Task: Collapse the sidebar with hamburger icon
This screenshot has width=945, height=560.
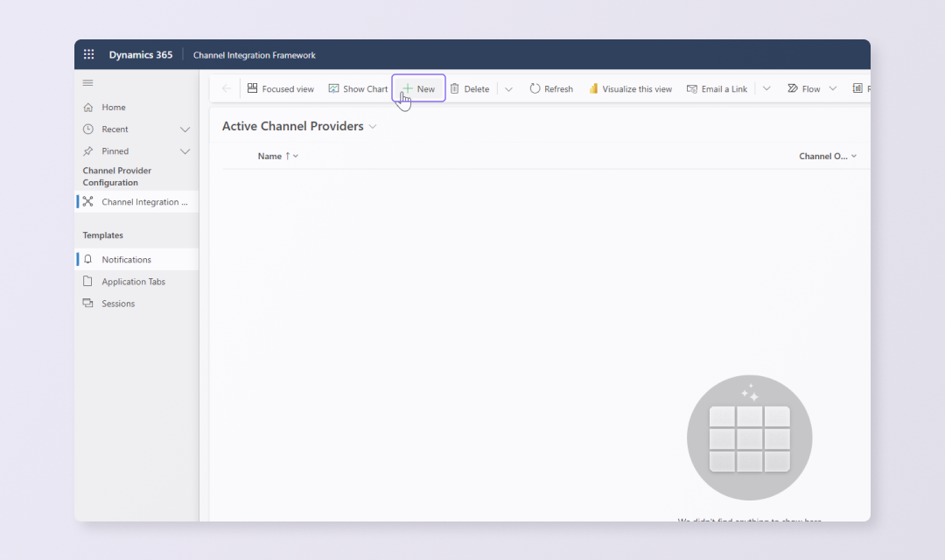Action: pyautogui.click(x=87, y=83)
